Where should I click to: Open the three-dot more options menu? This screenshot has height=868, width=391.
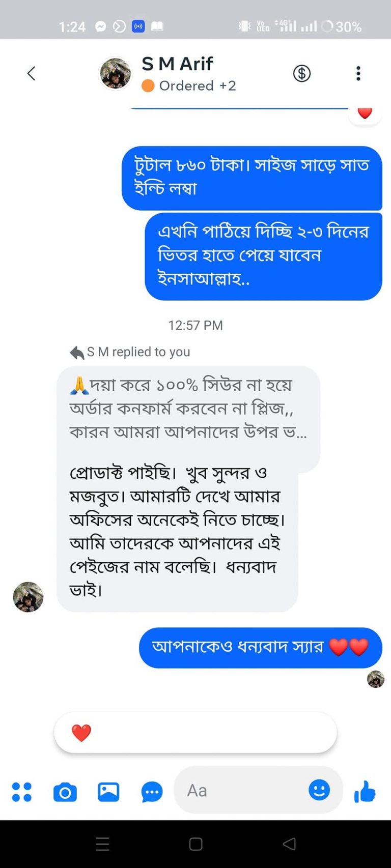pos(358,74)
